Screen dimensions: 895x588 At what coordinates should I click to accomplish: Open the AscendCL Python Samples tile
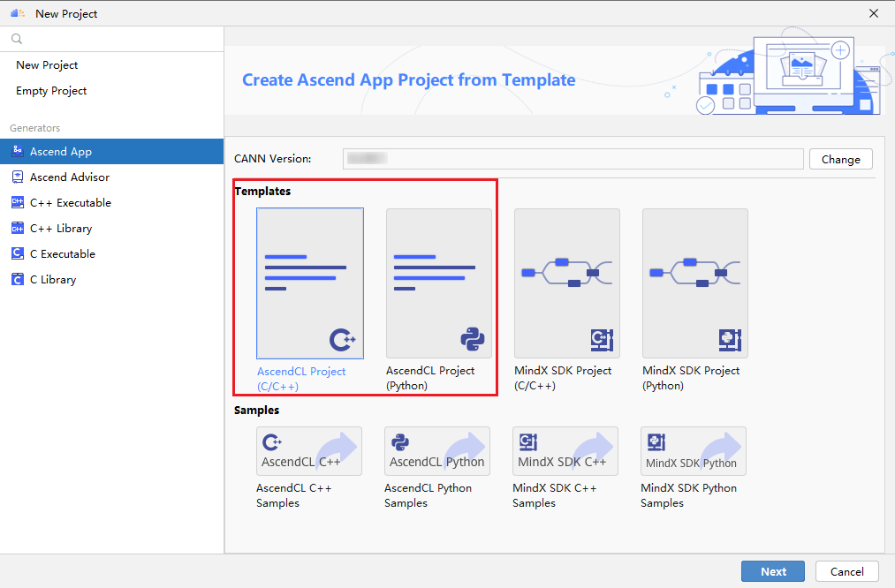pos(437,451)
